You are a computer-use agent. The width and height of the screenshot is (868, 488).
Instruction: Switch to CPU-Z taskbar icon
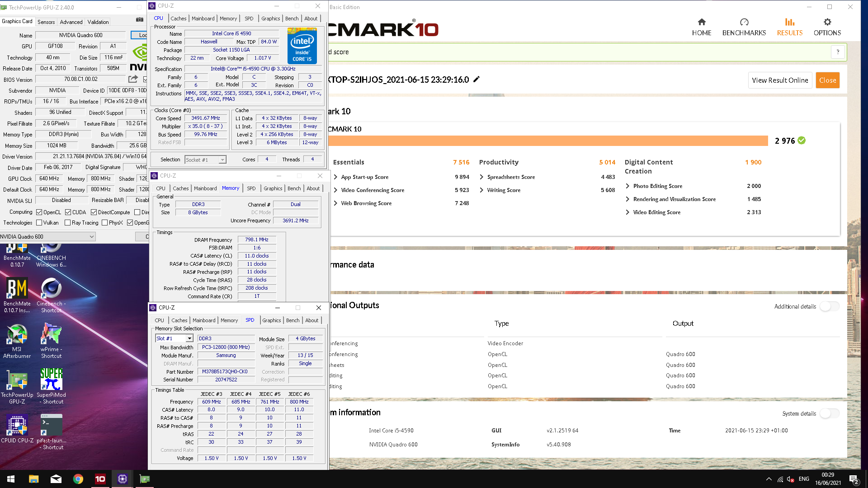[123, 479]
